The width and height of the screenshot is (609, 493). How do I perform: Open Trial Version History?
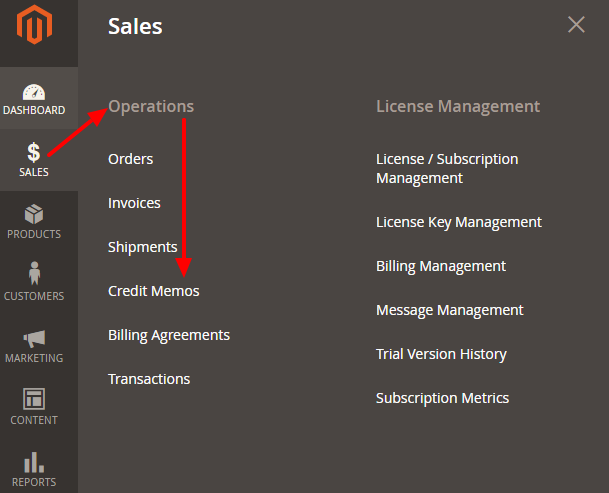click(441, 354)
